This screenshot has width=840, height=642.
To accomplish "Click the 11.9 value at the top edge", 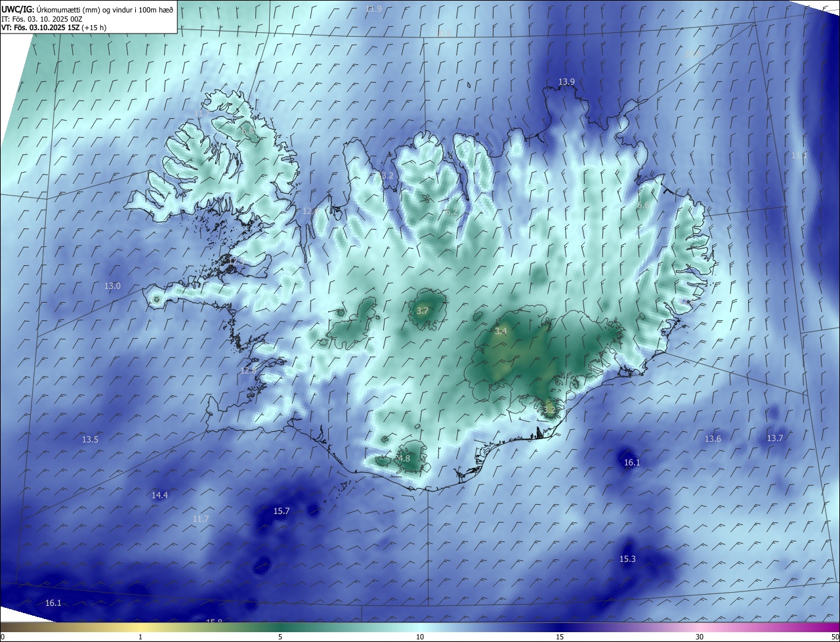I will tap(373, 9).
